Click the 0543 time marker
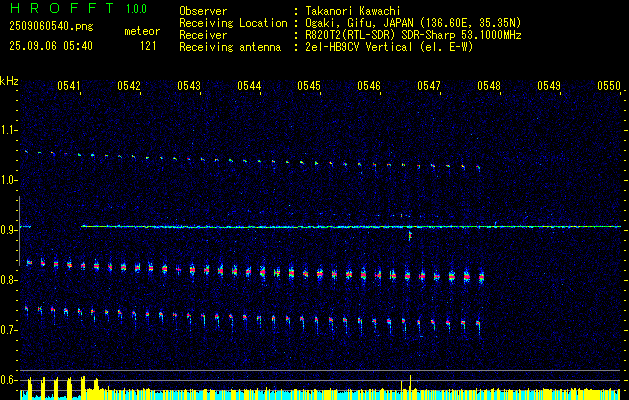629x400 pixels. tap(189, 86)
